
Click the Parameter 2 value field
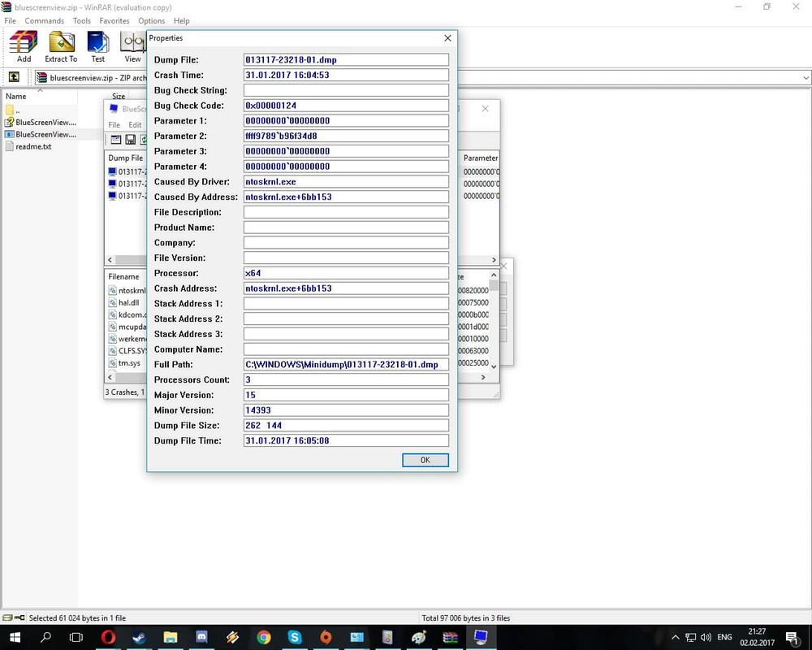(x=346, y=136)
